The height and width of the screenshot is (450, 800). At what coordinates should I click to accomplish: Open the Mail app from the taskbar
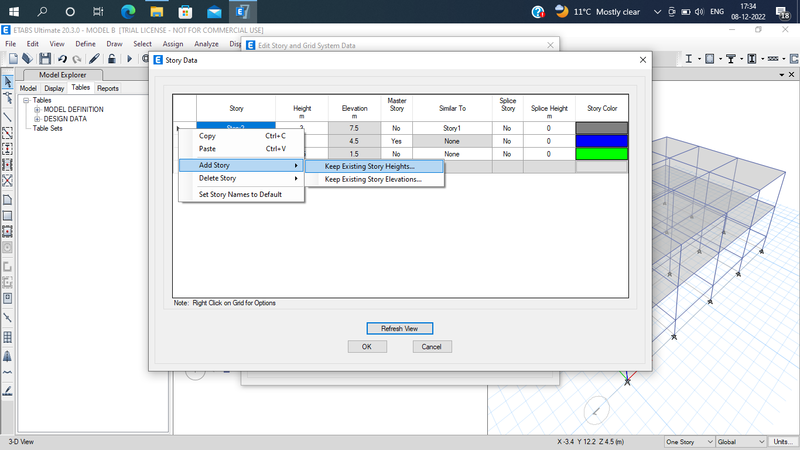(214, 11)
